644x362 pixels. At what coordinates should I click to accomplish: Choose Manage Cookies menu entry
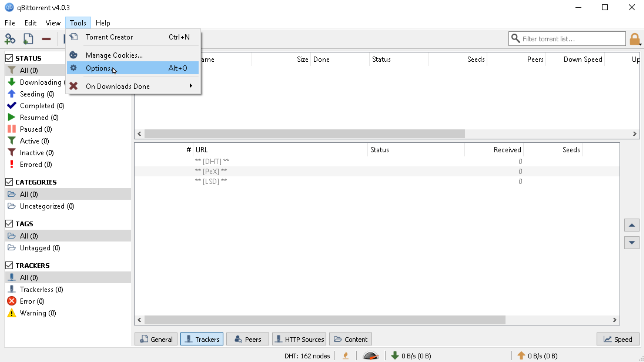pos(133,55)
